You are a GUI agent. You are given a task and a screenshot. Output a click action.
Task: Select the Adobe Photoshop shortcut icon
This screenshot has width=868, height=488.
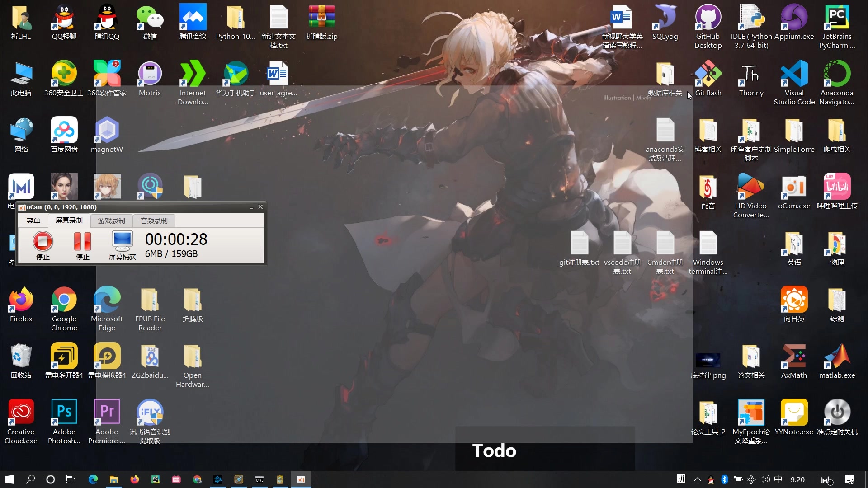[x=64, y=412]
